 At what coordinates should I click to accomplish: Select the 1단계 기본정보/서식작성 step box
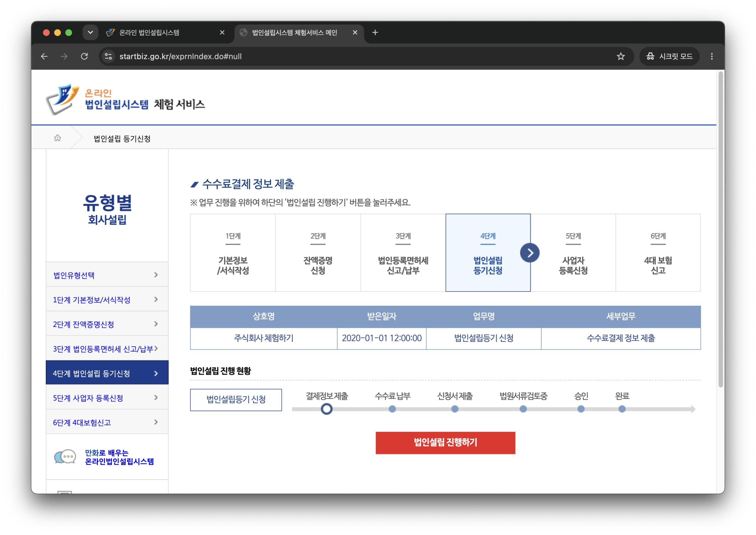click(233, 253)
